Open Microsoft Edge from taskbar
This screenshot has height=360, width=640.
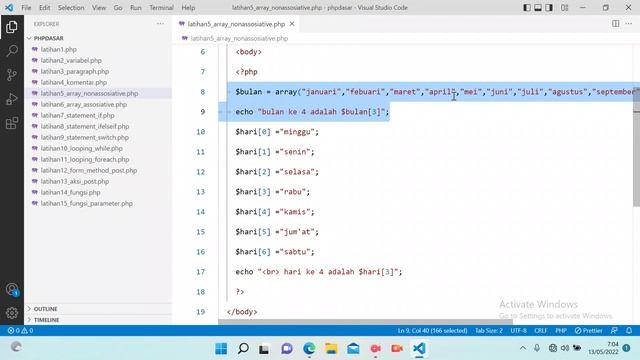coord(309,349)
